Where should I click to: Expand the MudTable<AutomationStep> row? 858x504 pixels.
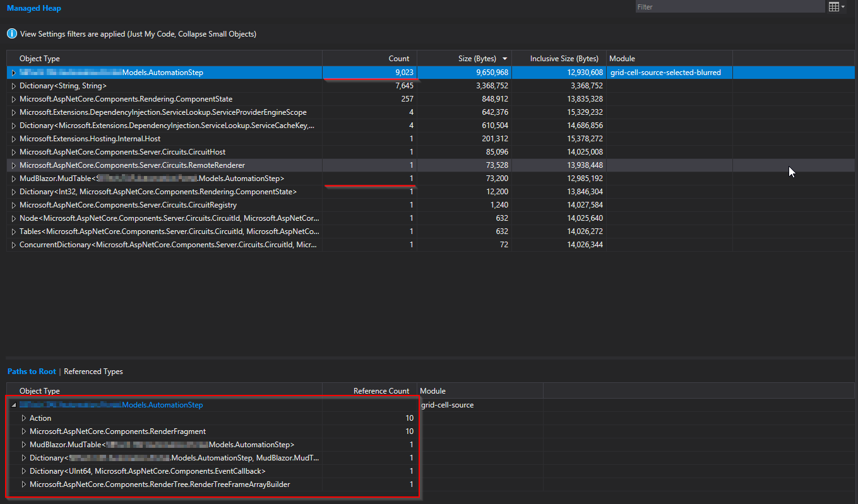(x=23, y=444)
